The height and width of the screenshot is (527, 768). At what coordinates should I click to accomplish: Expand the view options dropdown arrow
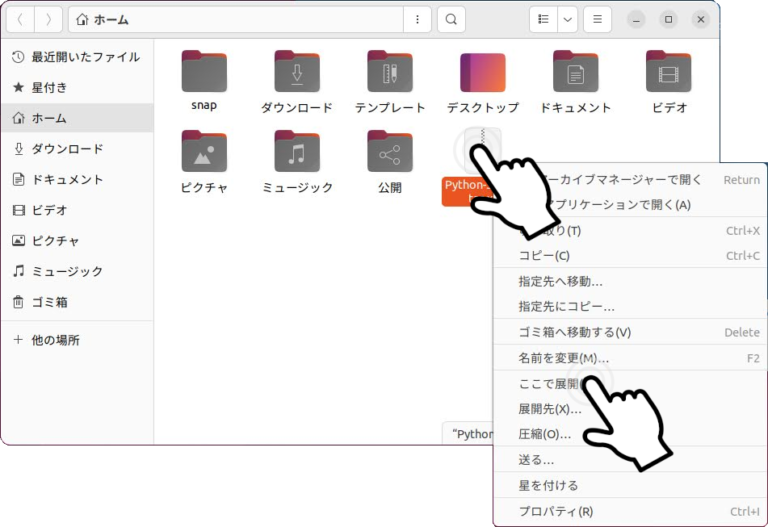[x=567, y=19]
